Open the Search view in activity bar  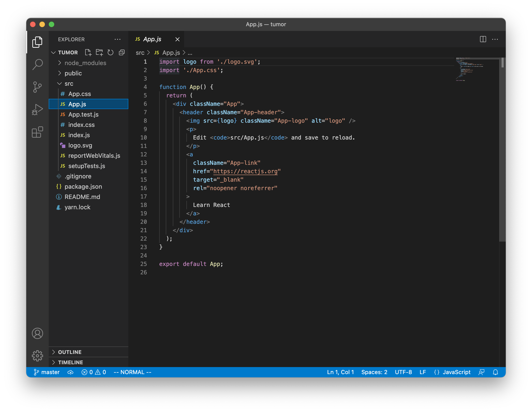pos(37,65)
